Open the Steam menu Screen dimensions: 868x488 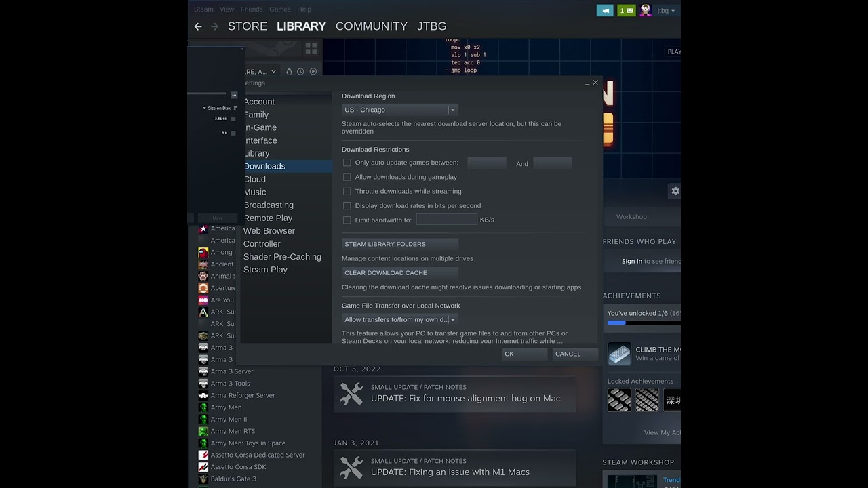click(203, 9)
